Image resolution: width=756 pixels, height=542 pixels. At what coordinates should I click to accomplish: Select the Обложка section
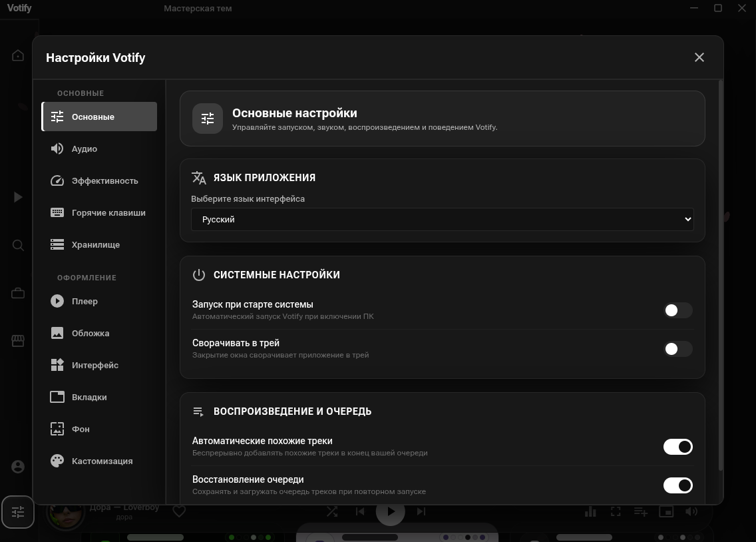[x=99, y=333]
